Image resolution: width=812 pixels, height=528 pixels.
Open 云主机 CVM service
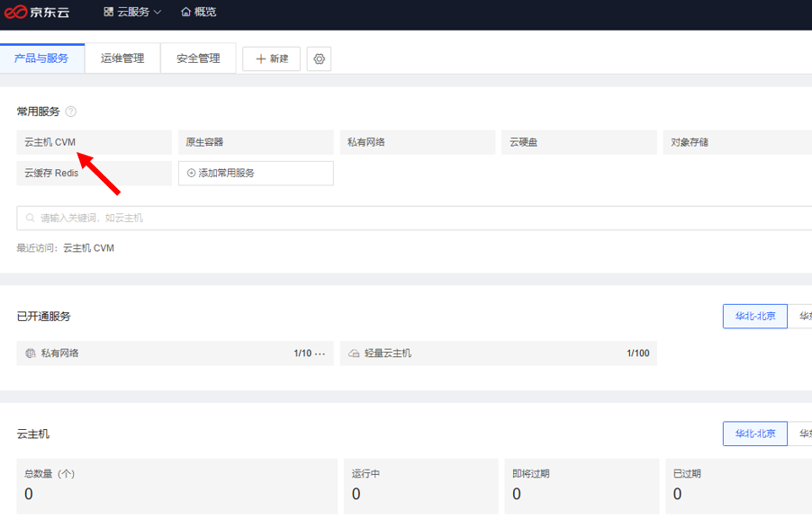(95, 142)
